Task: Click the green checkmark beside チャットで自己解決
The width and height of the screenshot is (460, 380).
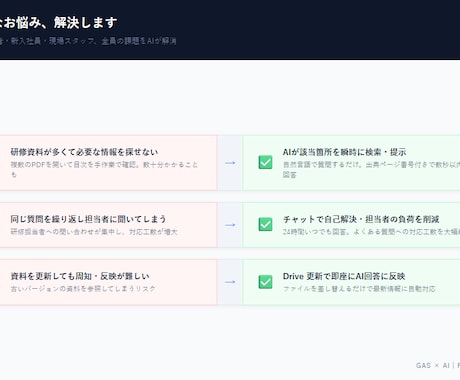Action: click(x=265, y=224)
